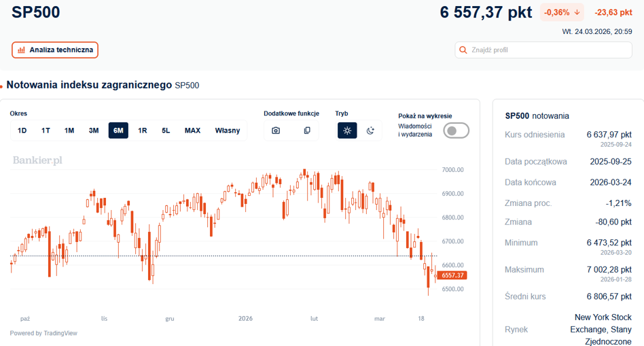Open Analiza techniczna button
Image resolution: width=644 pixels, height=346 pixels.
tap(55, 50)
